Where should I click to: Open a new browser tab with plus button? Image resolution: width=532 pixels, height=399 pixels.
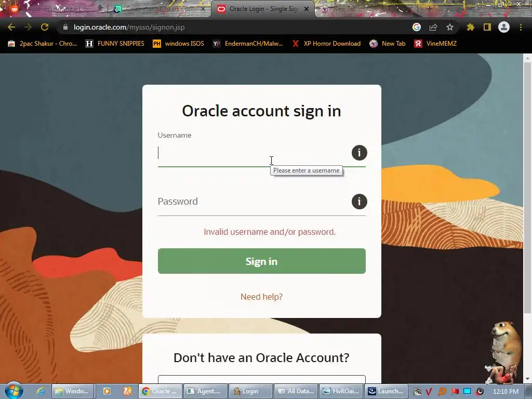[x=429, y=9]
